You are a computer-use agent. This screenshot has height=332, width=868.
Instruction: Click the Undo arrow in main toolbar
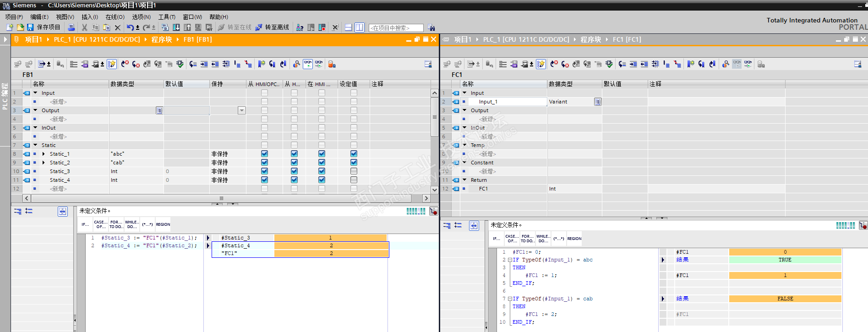130,27
